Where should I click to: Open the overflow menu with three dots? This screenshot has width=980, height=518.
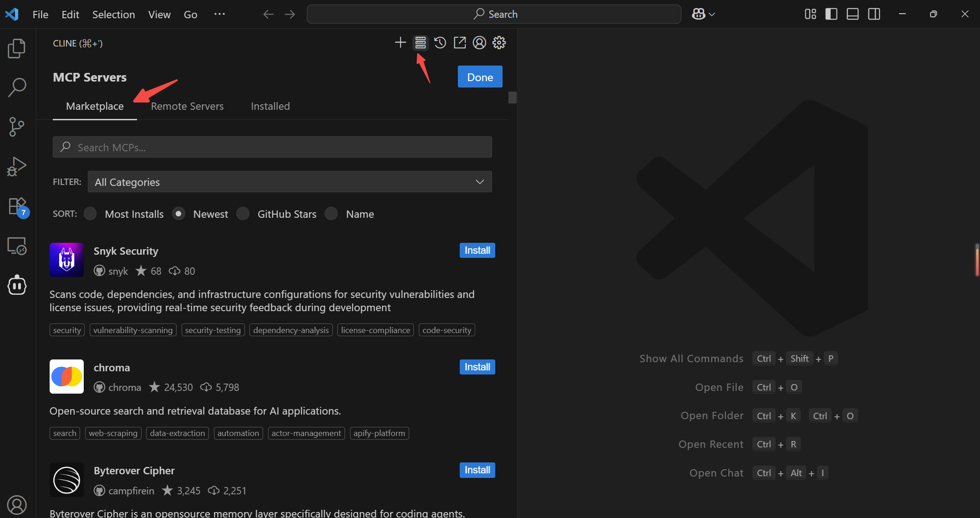(219, 14)
